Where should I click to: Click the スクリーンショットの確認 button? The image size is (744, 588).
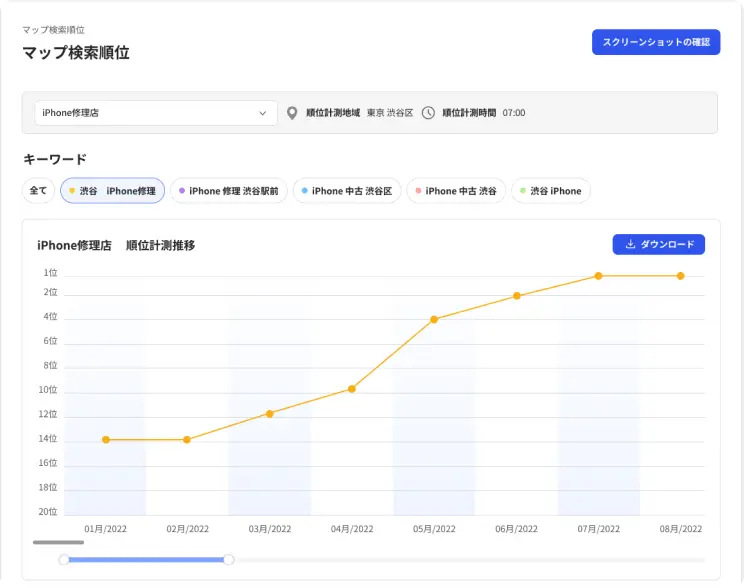(x=656, y=42)
